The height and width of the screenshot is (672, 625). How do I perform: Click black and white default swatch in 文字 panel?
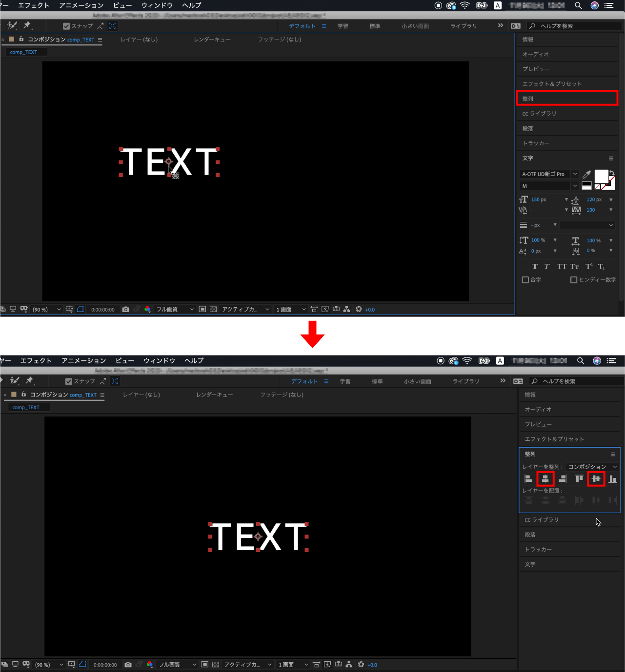click(587, 185)
